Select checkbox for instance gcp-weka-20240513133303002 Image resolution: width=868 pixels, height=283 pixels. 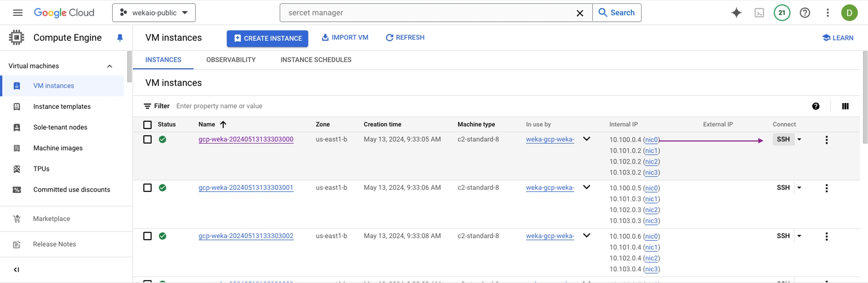pos(148,236)
